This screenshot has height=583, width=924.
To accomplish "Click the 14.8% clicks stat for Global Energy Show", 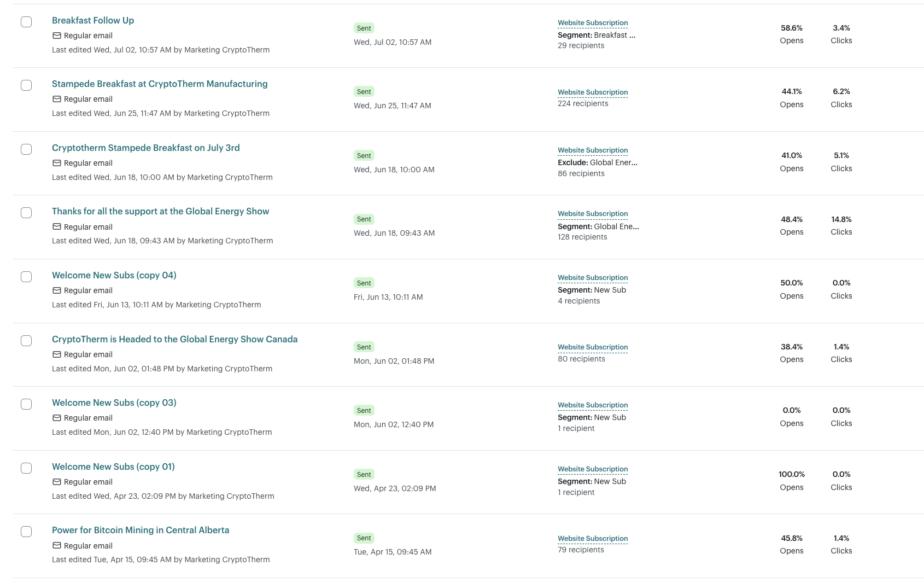I will tap(841, 219).
